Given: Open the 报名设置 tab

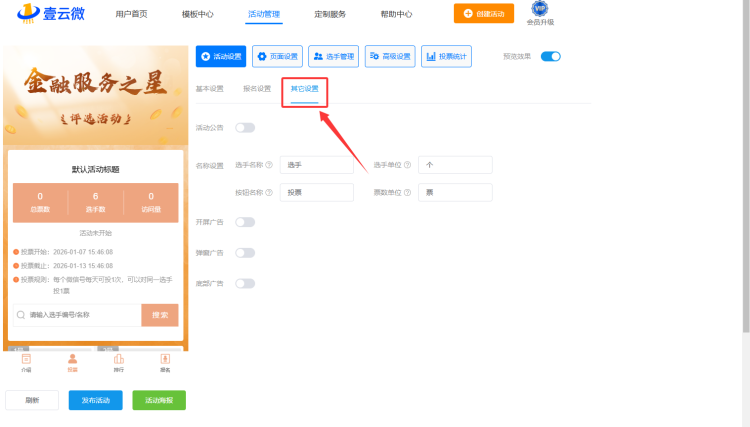Looking at the screenshot, I should [x=257, y=89].
